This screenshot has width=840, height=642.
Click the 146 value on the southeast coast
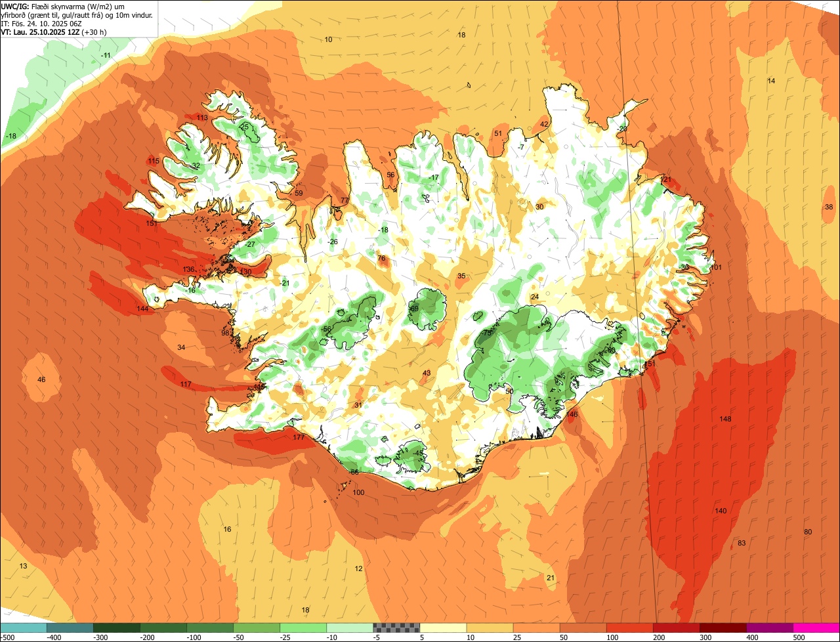572,414
